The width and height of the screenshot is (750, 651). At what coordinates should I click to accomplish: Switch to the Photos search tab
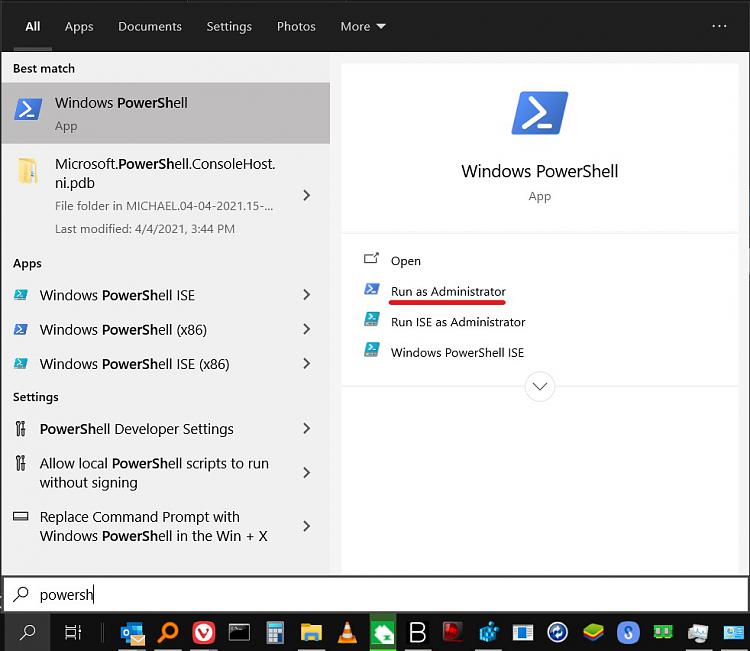pos(296,26)
